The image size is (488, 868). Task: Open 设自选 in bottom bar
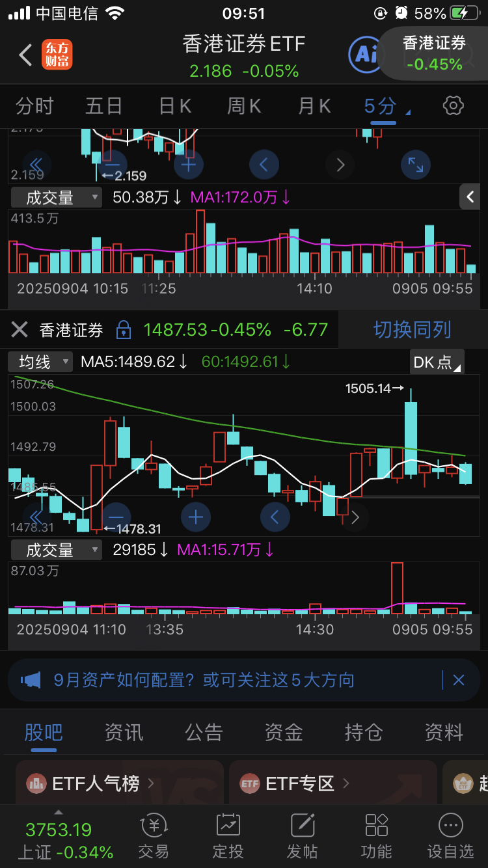pos(450,837)
